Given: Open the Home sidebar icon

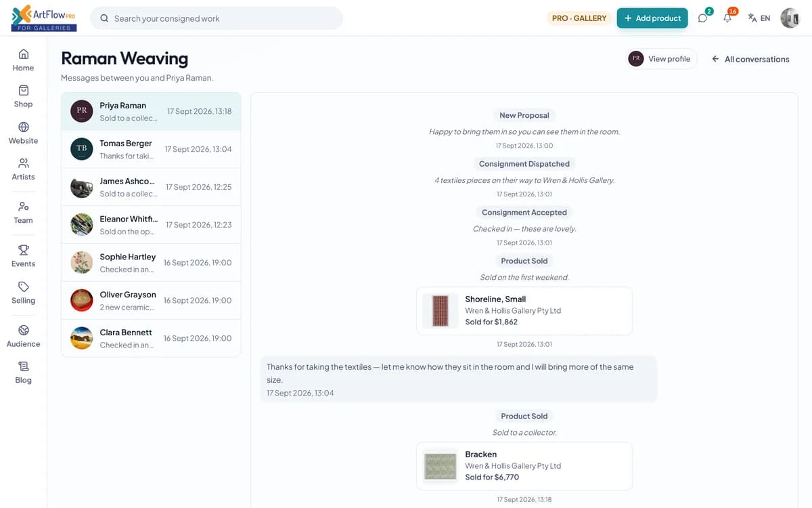Looking at the screenshot, I should tap(23, 54).
